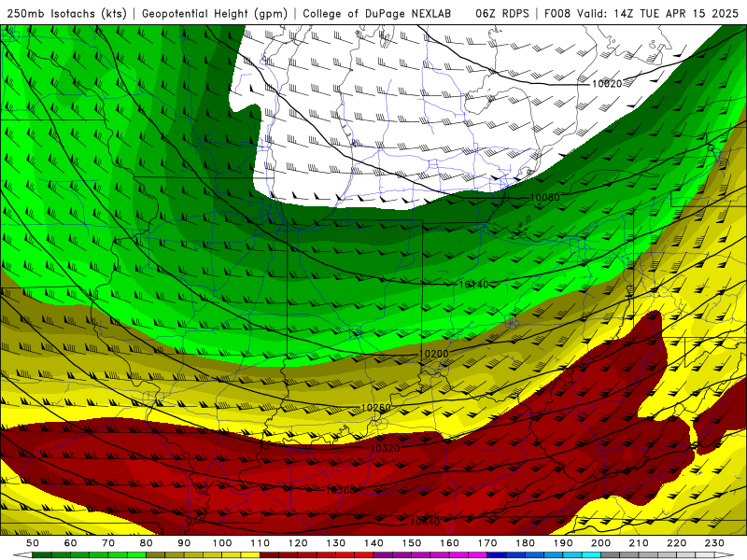
Task: Click the 'Valid: 14Z TUE APR 15 2025' text
Action: [x=657, y=13]
